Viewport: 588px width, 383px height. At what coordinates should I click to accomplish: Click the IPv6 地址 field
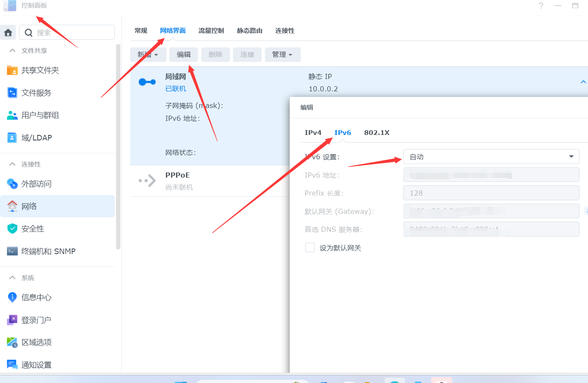[x=491, y=175]
